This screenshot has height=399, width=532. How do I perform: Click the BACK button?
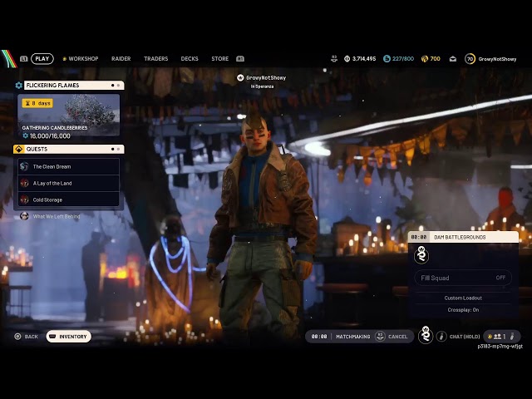tap(32, 337)
